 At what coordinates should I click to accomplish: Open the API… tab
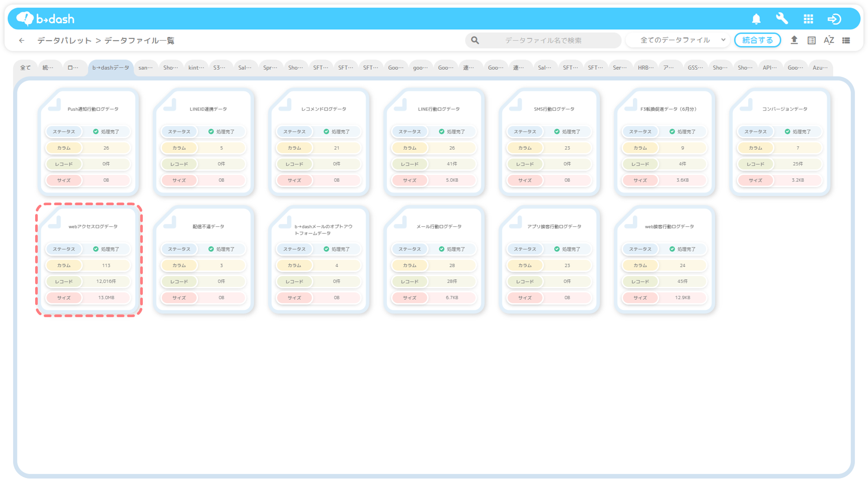[x=770, y=68]
